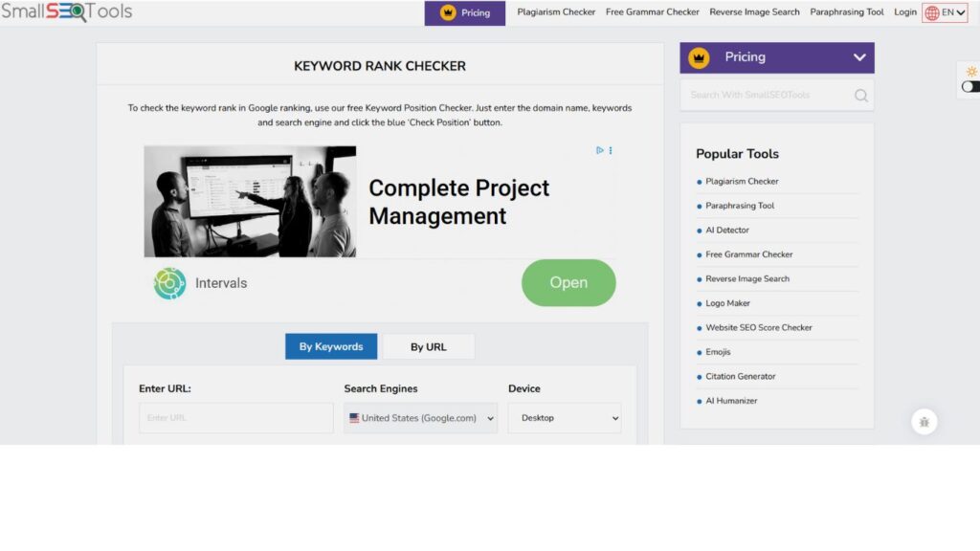Click the top purple Pricing button
Screen dimensions: 980x551
coord(465,13)
